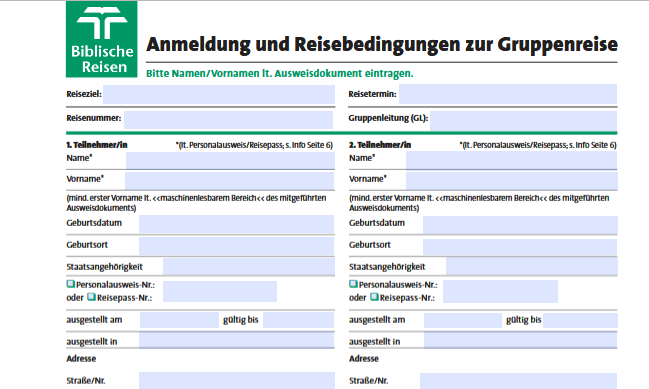Screen dimensions: 649x389
Task: Click 'ausgestellt am' field for 1. Teilnehmer/in
Action: tap(179, 320)
